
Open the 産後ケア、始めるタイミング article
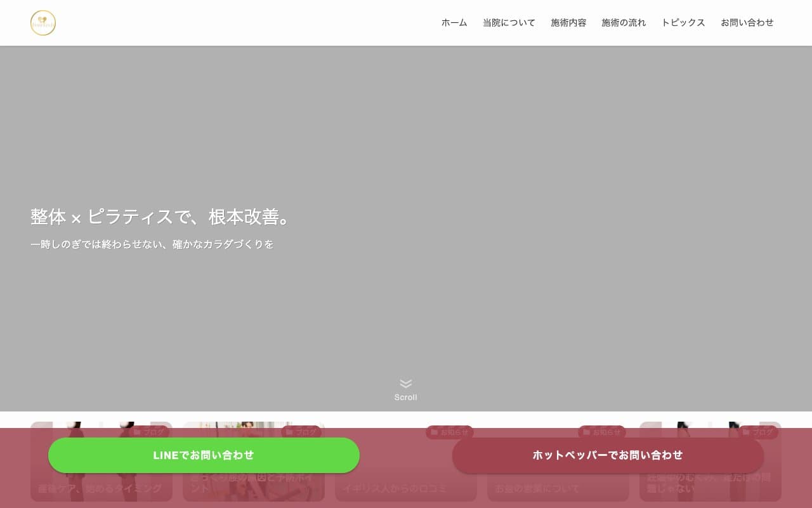(101, 488)
